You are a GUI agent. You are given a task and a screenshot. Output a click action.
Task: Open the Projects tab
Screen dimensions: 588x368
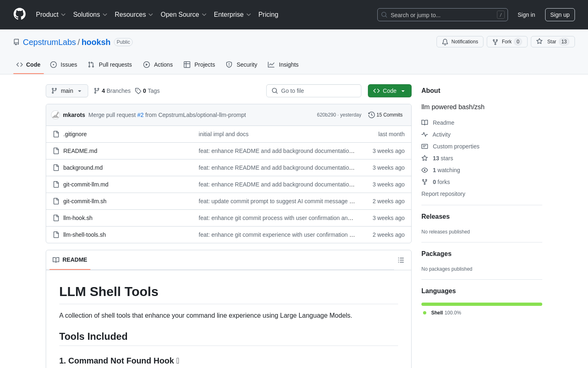tap(199, 65)
